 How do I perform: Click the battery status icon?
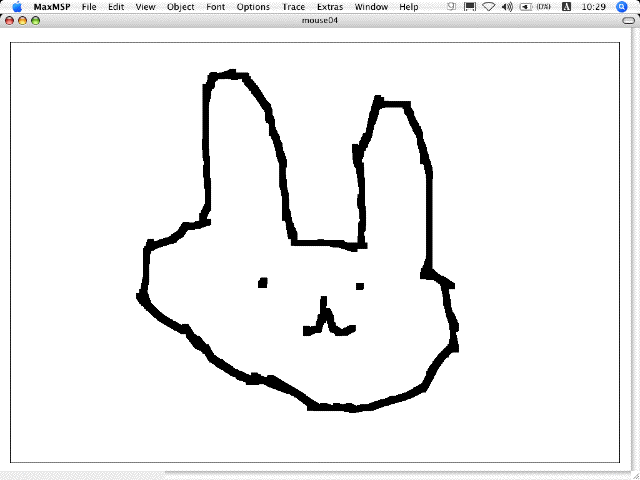pyautogui.click(x=525, y=7)
